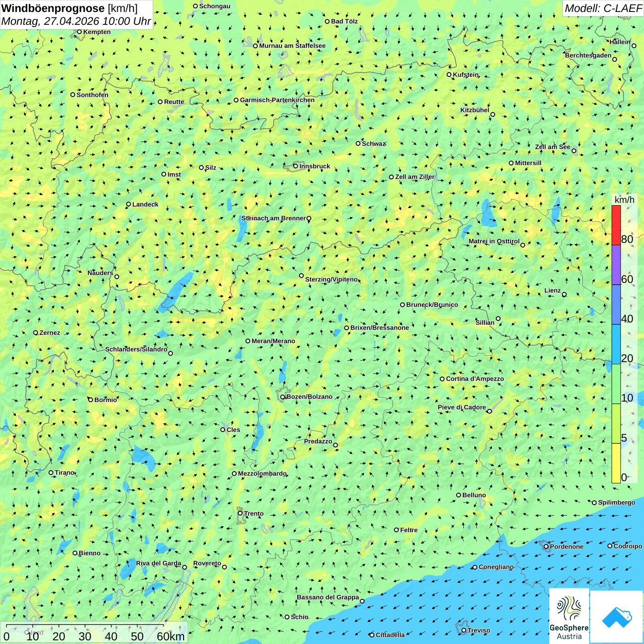Click the 'Zell am Ziller' label
Image resolution: width=644 pixels, height=644 pixels.
pyautogui.click(x=414, y=177)
